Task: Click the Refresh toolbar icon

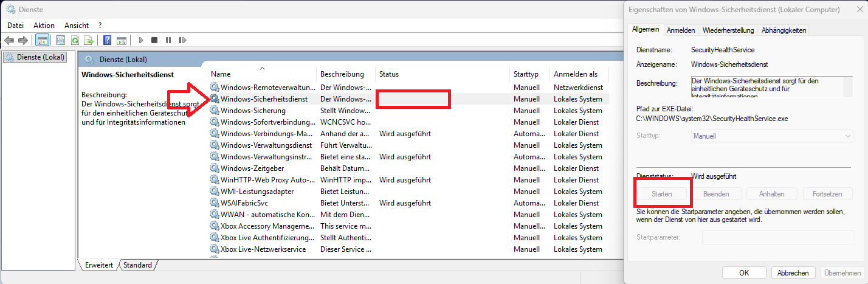Action: tap(75, 40)
